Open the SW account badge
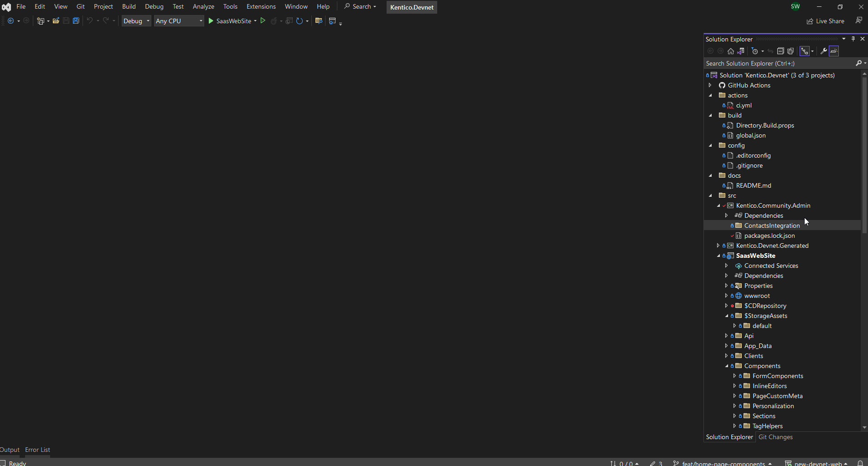 click(796, 6)
